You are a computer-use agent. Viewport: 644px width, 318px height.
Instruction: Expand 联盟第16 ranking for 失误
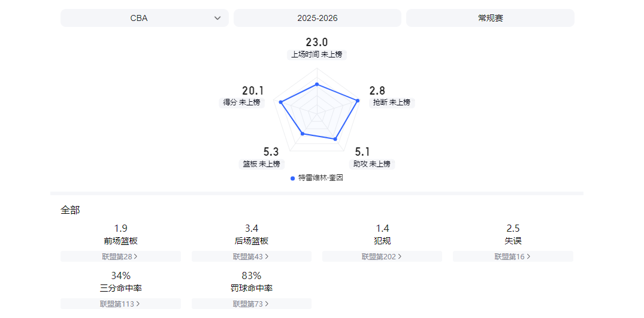tap(513, 256)
